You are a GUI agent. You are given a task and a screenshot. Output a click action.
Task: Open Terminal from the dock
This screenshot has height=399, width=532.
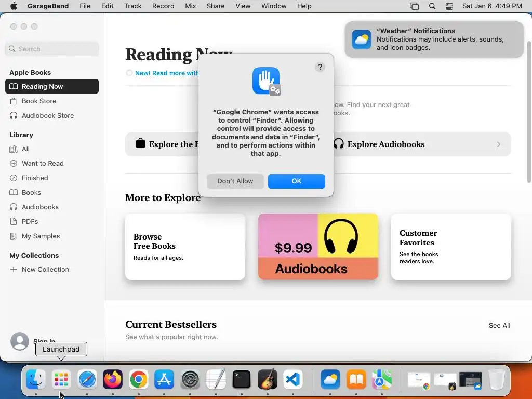(242, 379)
